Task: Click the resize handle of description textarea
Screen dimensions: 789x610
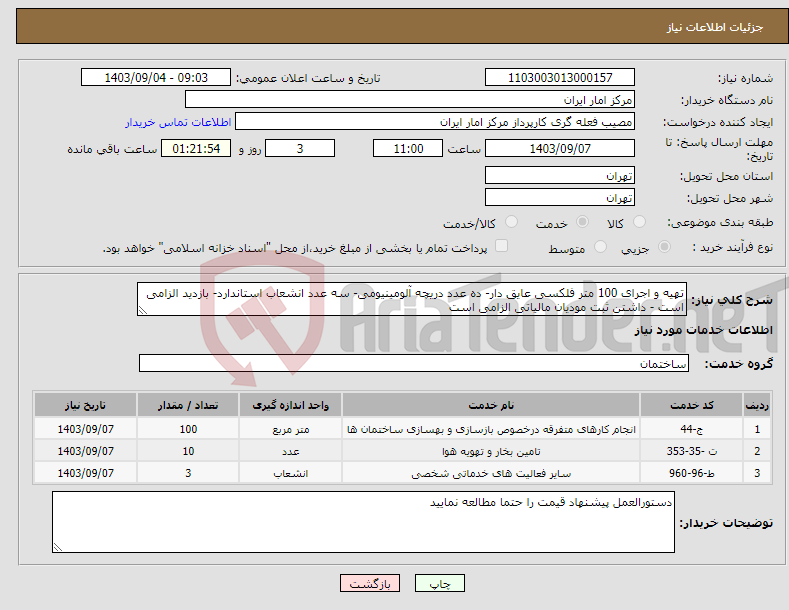Action: (x=143, y=311)
